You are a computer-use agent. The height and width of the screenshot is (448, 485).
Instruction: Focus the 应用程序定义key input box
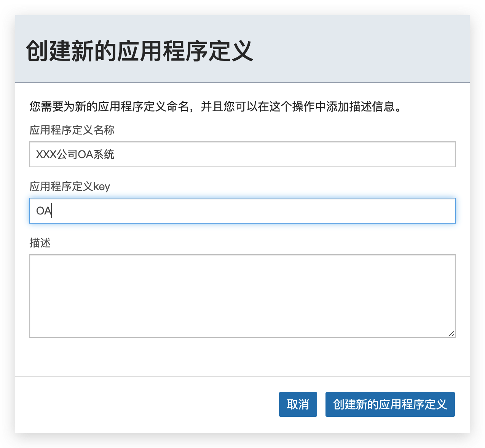pos(242,211)
